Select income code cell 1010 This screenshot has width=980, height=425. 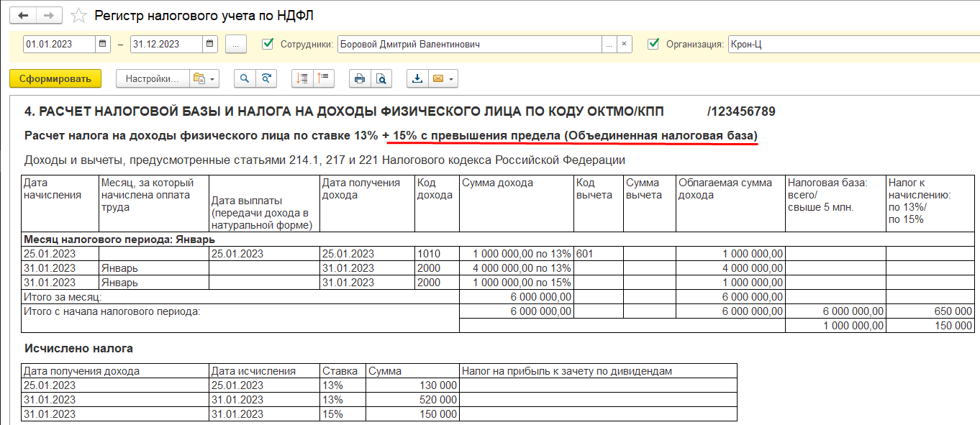click(x=437, y=254)
